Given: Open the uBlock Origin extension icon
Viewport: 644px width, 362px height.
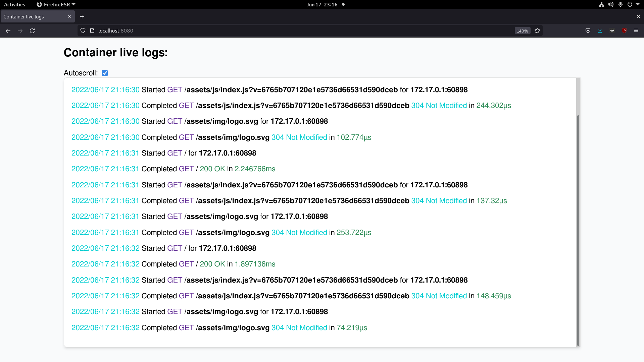Looking at the screenshot, I should click(x=624, y=31).
